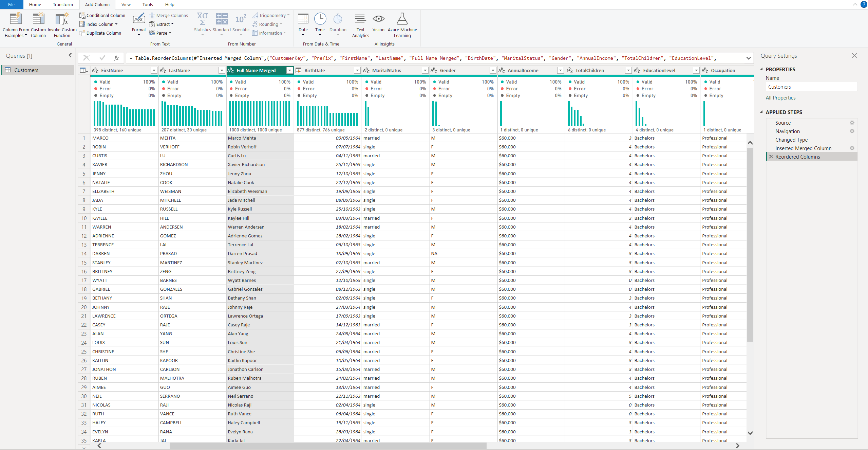The image size is (868, 450).
Task: Add a Conditional Column
Action: coord(102,15)
